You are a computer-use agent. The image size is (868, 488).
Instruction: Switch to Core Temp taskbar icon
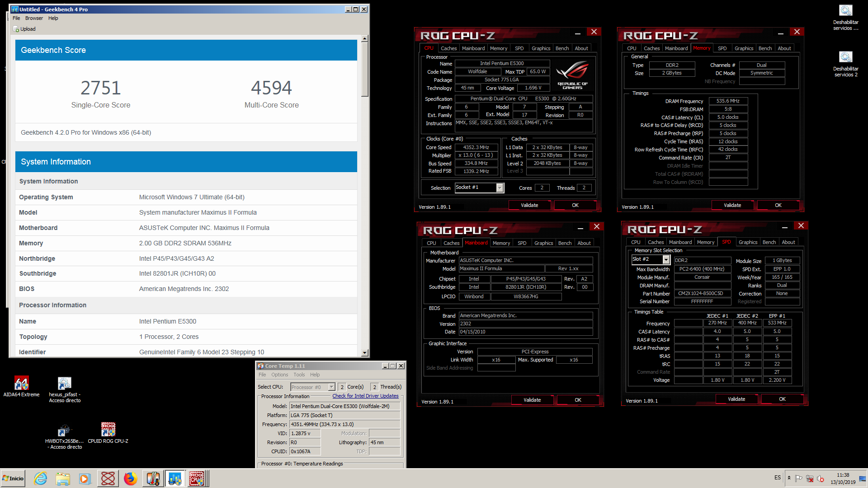click(x=153, y=479)
